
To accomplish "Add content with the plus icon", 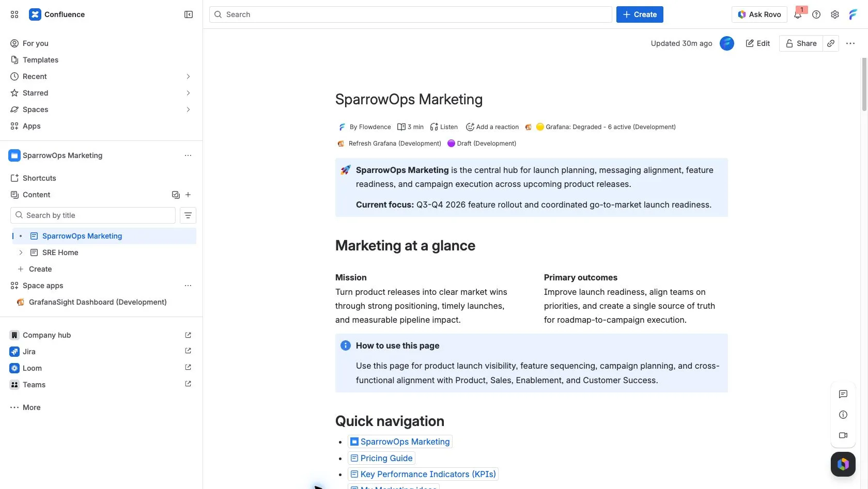I will (x=188, y=195).
